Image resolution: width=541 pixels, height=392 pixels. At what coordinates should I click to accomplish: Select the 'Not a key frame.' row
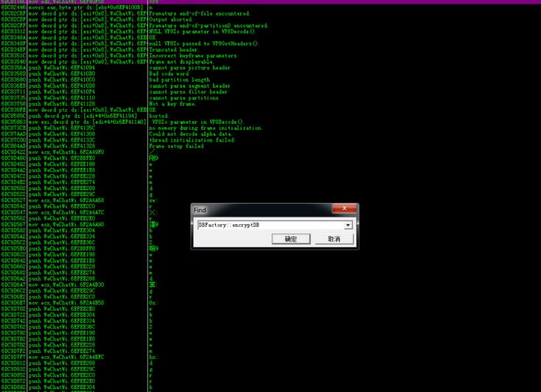point(270,104)
